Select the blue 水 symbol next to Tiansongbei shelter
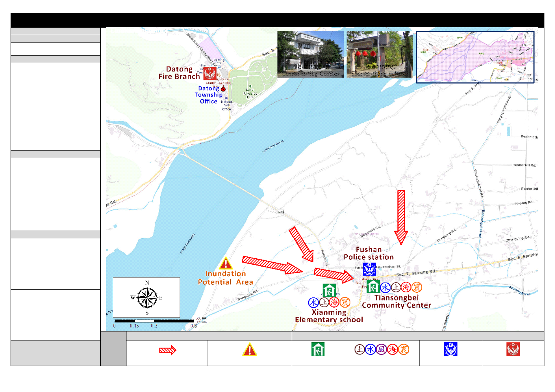This screenshot has height=392, width=555. (385, 288)
